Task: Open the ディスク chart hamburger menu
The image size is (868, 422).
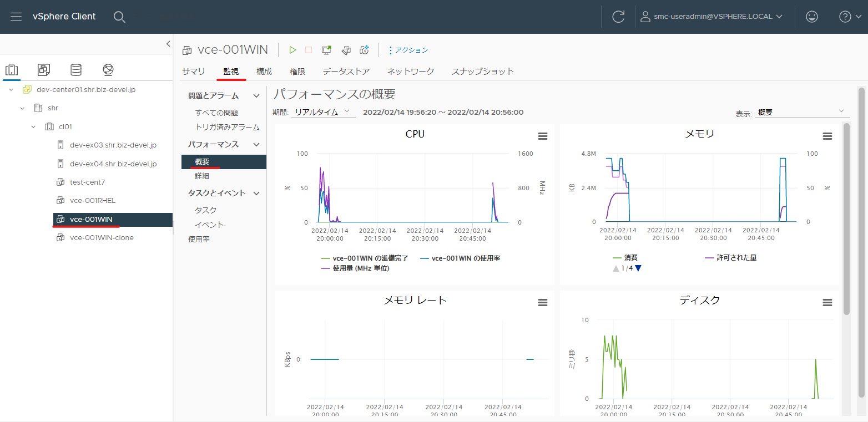Action: tap(827, 303)
